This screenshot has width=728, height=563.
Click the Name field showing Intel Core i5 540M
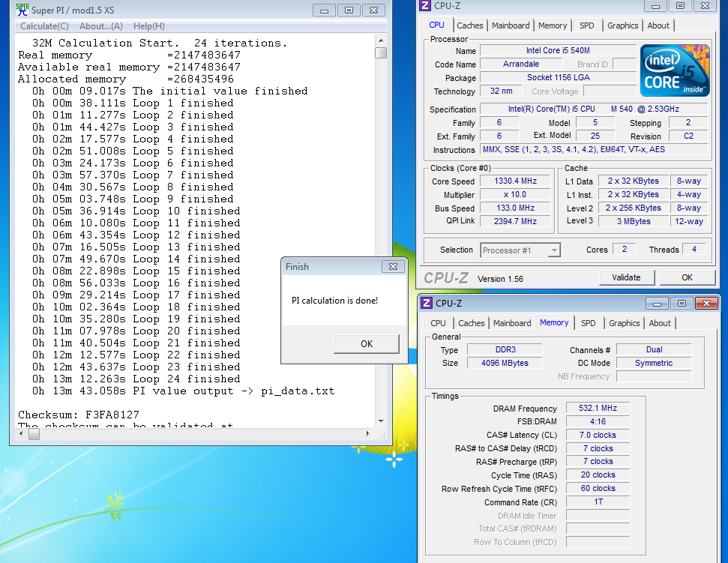pos(558,50)
